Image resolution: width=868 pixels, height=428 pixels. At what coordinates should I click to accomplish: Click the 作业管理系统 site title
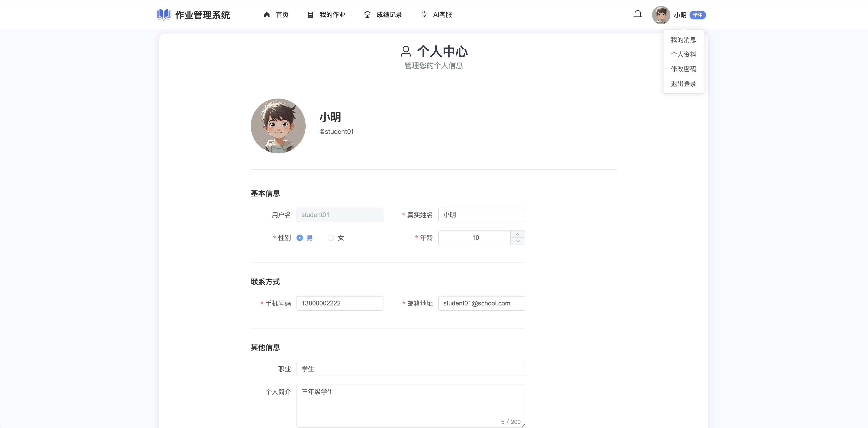tap(202, 15)
